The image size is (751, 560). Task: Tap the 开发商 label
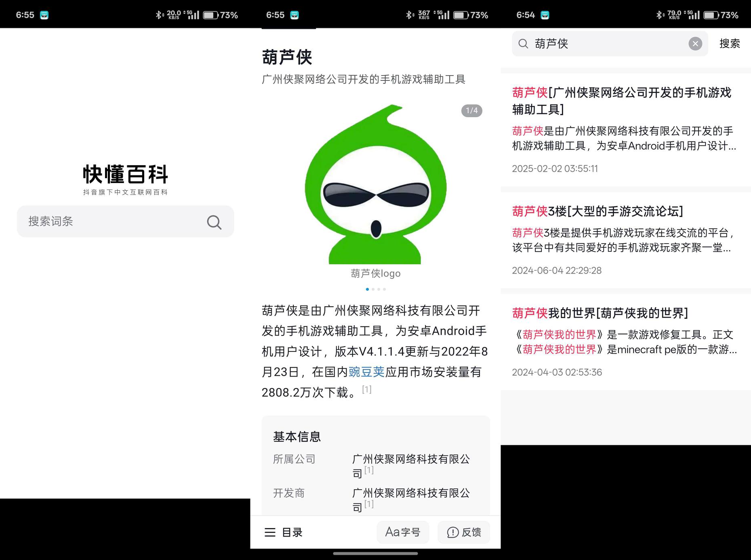pyautogui.click(x=289, y=493)
